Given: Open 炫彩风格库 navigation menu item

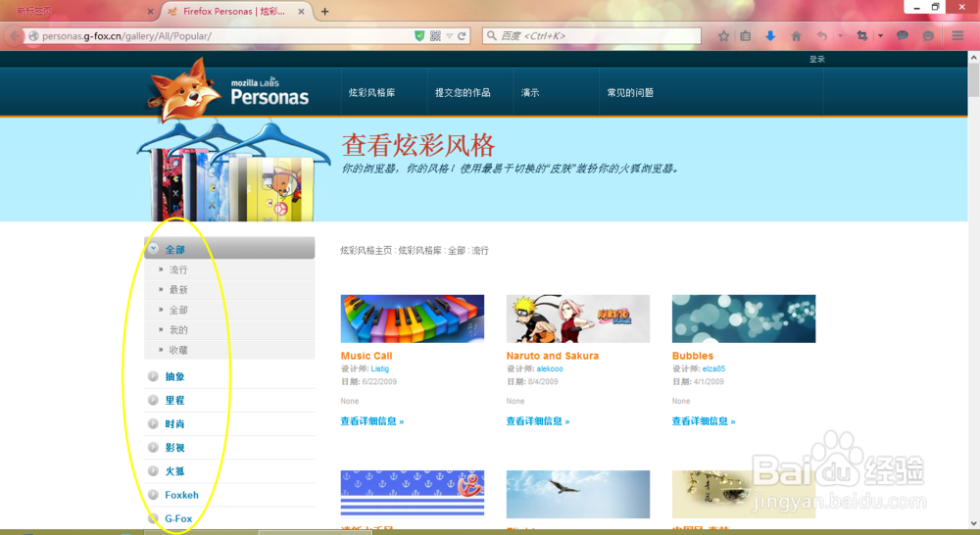Looking at the screenshot, I should click(x=371, y=92).
